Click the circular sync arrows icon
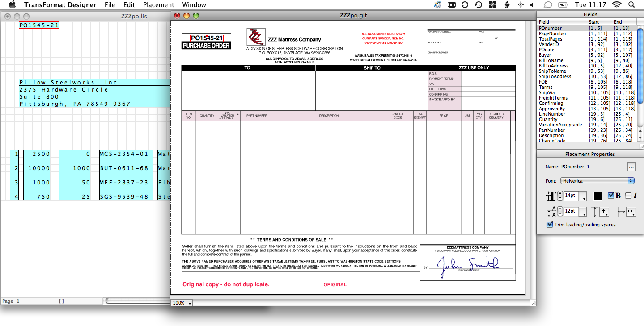This screenshot has height=326, width=644. pos(465,5)
